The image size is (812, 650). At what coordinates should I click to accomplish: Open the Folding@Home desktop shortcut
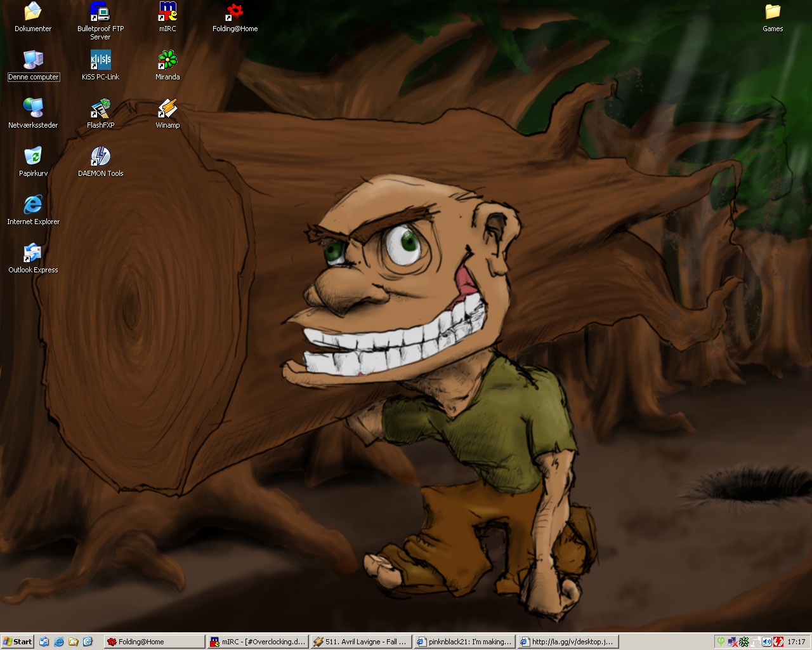(x=235, y=17)
